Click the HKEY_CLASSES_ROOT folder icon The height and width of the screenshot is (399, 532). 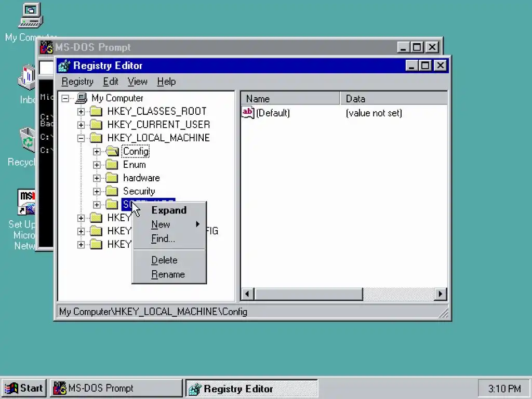point(96,111)
